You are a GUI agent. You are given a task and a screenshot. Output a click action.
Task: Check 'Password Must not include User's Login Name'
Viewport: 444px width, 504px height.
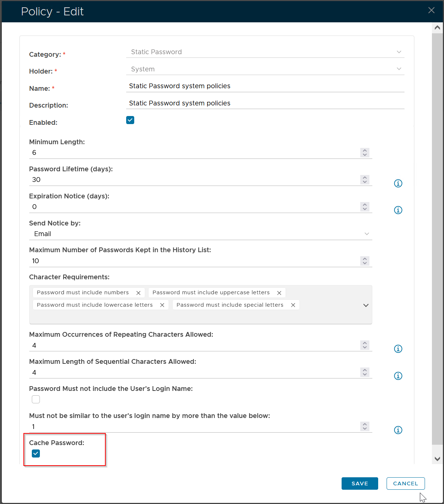pyautogui.click(x=36, y=399)
